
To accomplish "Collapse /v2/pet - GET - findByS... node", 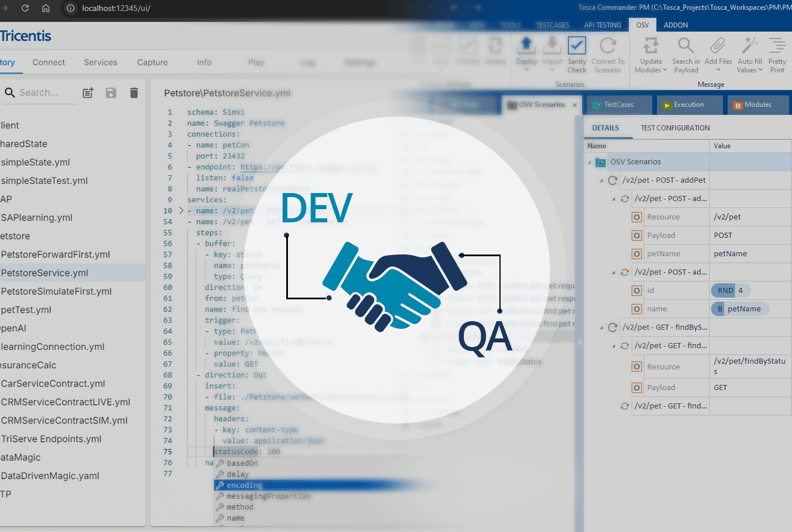I will (601, 327).
